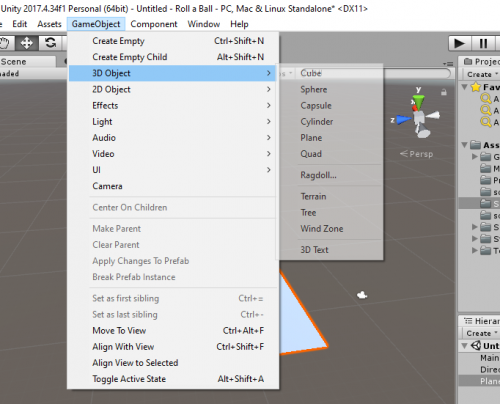The image size is (500, 404).
Task: Collapse the Assets folder tree
Action: [x=464, y=145]
